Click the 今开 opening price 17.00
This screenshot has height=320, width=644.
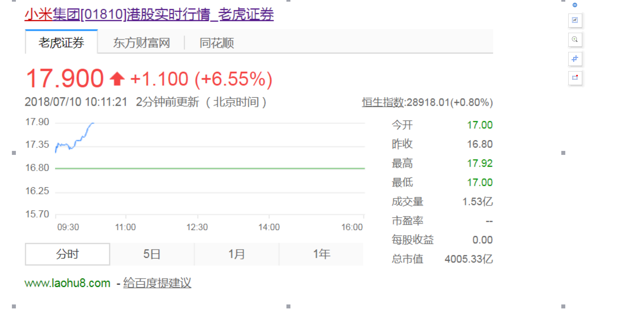tap(480, 125)
